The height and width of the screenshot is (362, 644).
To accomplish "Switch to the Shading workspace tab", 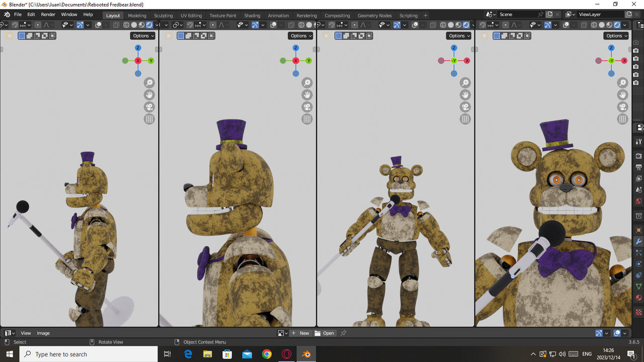I will 252,16.
